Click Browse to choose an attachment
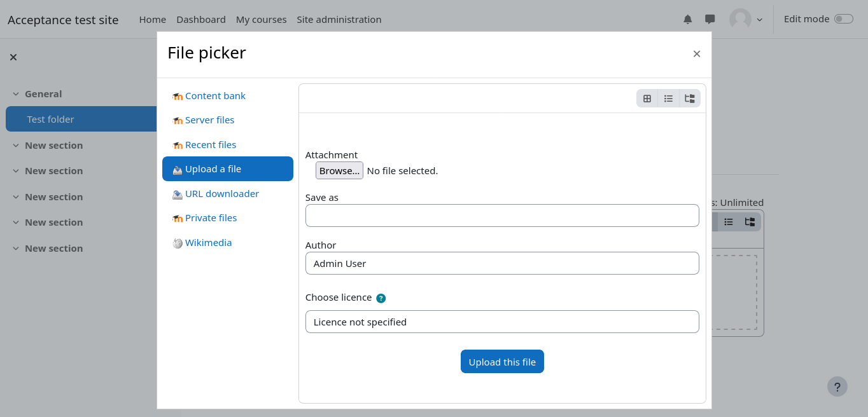The image size is (868, 417). pyautogui.click(x=339, y=170)
